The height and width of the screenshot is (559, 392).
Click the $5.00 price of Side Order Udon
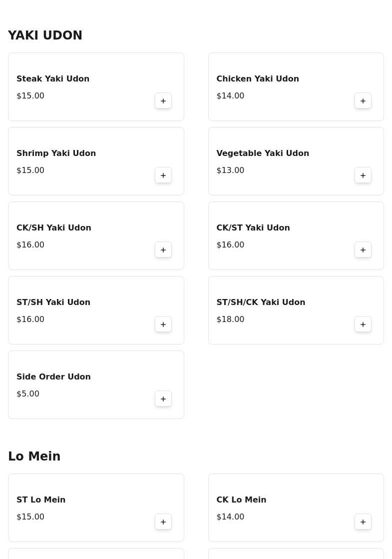(x=28, y=394)
